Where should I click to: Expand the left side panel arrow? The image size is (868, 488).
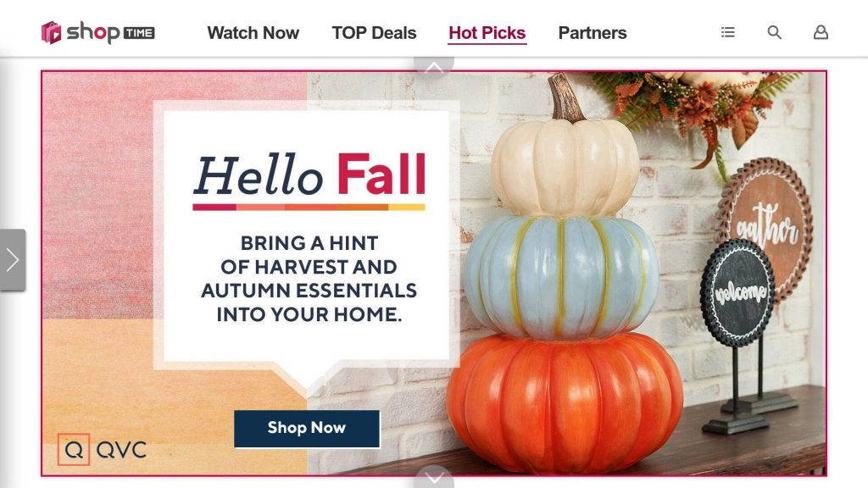click(x=13, y=259)
